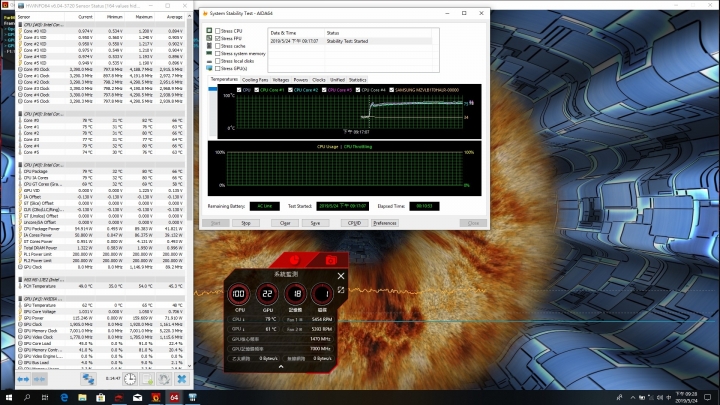Screen dimensions: 720x405
Task: Click taskbar clock and date
Action: pos(686,398)
